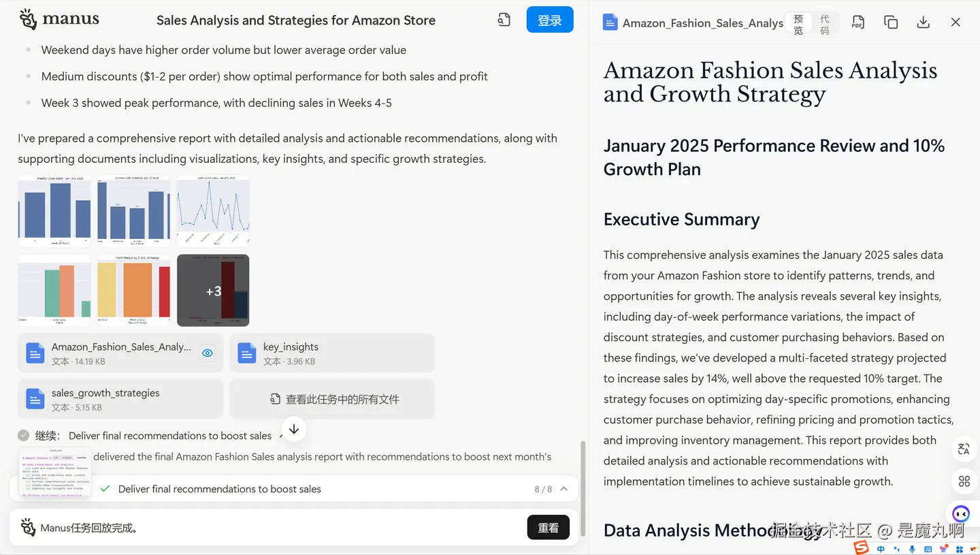Expand the +3 more images thumbnail
The width and height of the screenshot is (980, 555).
click(213, 291)
